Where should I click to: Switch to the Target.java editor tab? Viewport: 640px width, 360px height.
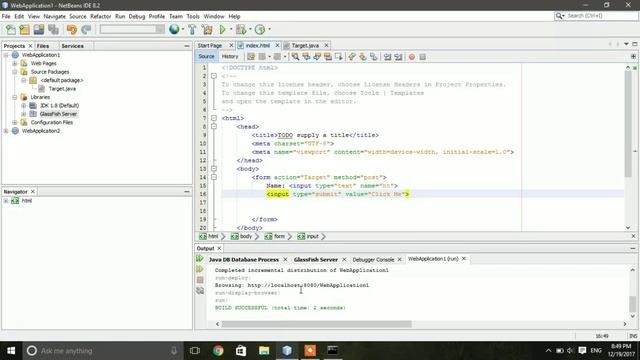(x=305, y=45)
